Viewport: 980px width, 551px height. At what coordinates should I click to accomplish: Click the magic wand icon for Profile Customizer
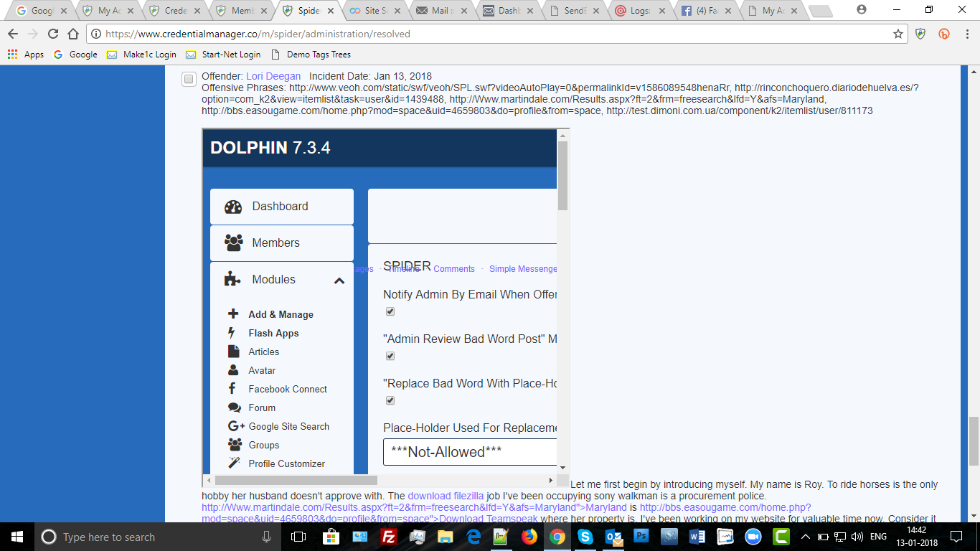234,463
